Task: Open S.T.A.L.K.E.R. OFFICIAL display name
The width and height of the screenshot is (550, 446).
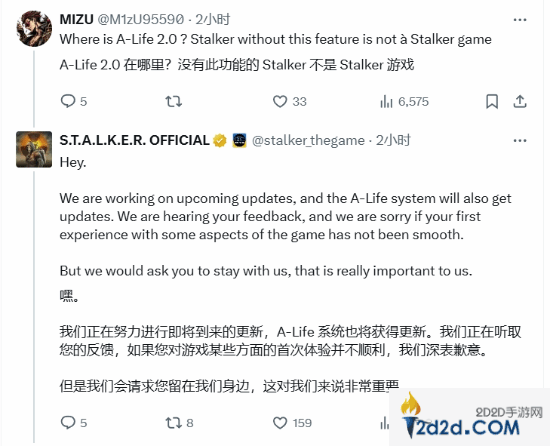Action: point(135,140)
